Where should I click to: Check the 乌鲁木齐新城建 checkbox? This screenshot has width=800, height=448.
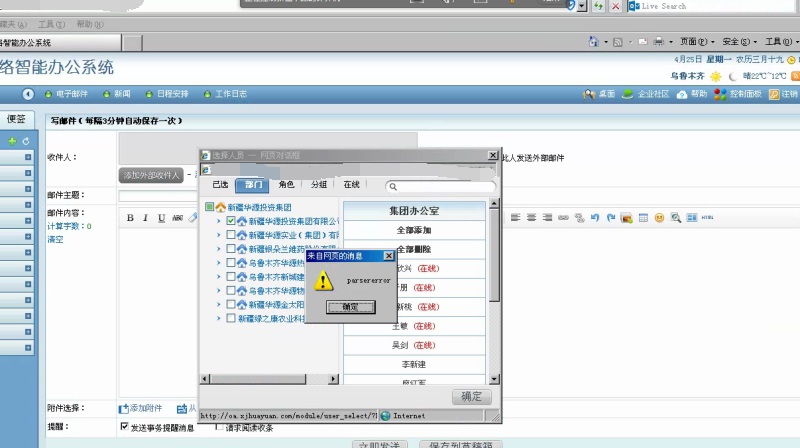coord(231,277)
